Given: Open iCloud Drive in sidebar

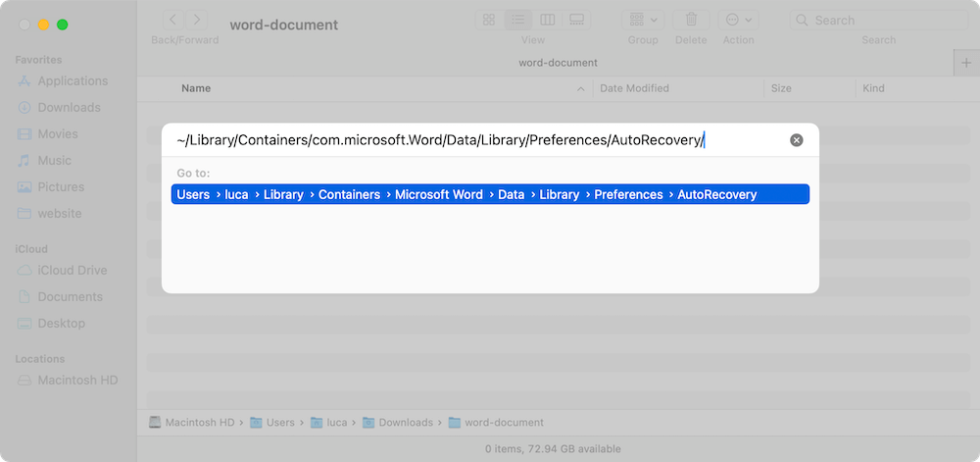Looking at the screenshot, I should [x=72, y=271].
